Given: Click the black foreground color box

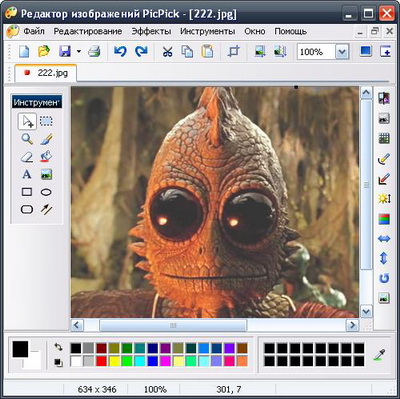Looking at the screenshot, I should [20, 349].
